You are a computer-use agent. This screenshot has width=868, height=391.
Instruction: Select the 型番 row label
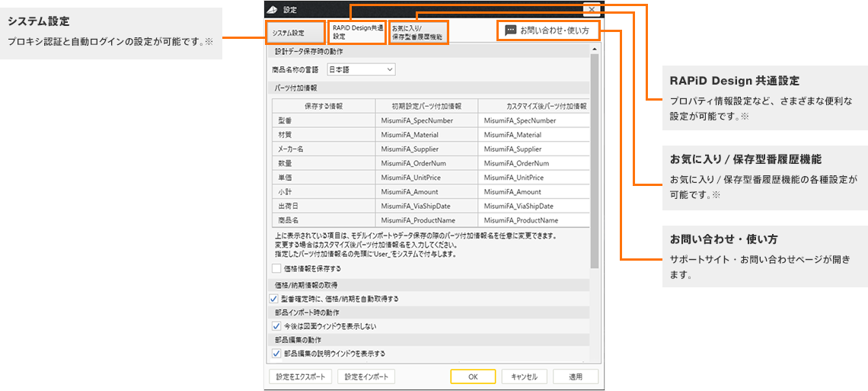point(324,120)
